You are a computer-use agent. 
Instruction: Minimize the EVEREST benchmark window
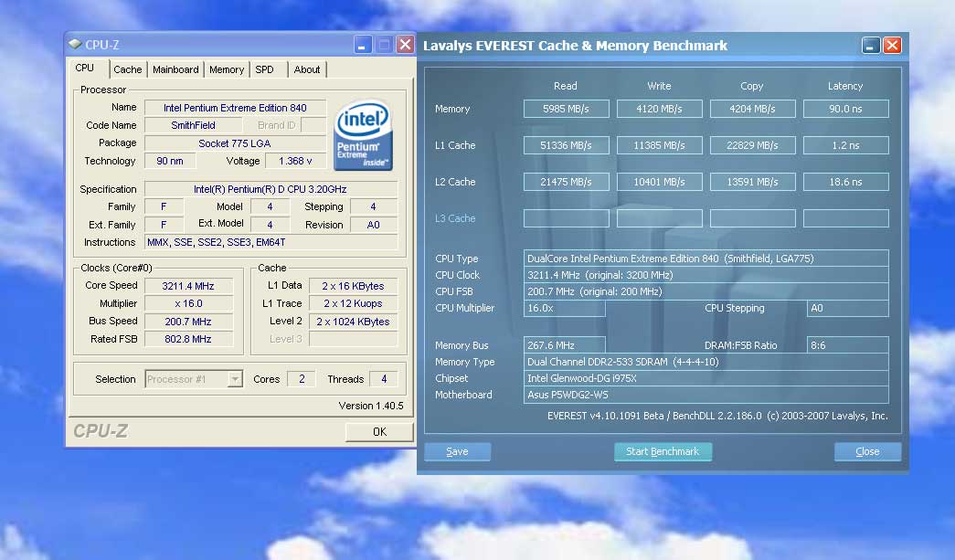point(871,46)
